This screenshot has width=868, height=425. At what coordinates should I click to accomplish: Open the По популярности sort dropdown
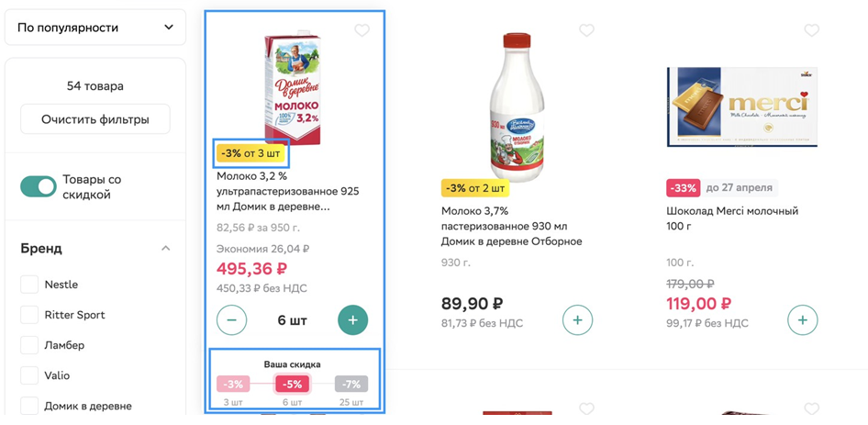coord(95,28)
